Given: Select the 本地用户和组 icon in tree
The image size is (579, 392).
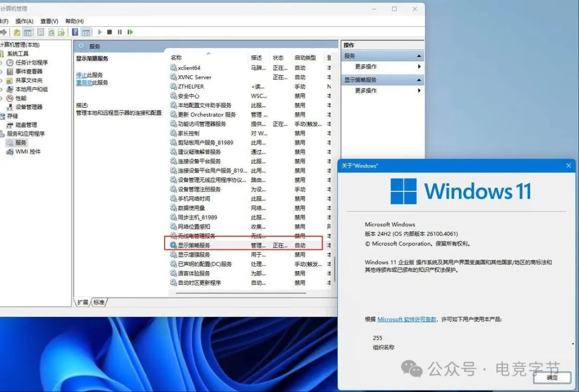Looking at the screenshot, I should pos(10,89).
